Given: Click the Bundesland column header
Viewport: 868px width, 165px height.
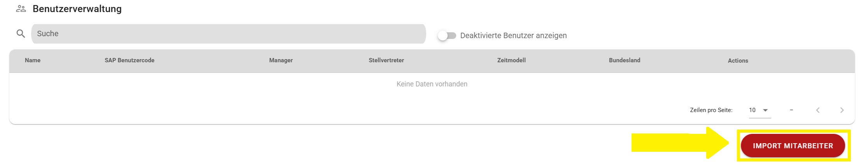Looking at the screenshot, I should click(625, 60).
